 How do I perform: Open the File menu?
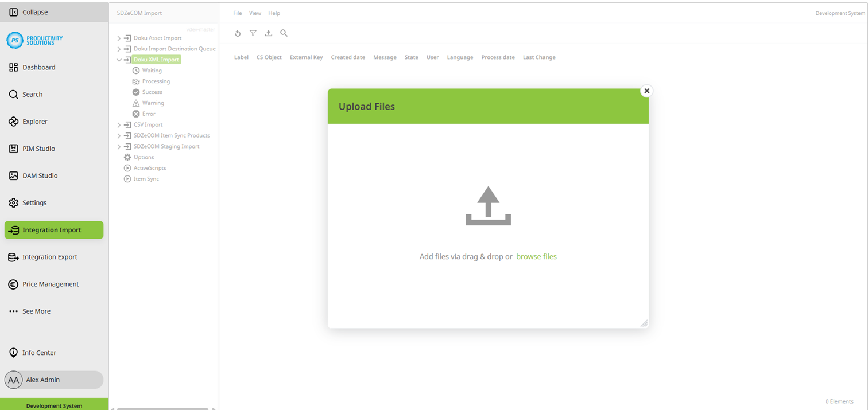(237, 13)
